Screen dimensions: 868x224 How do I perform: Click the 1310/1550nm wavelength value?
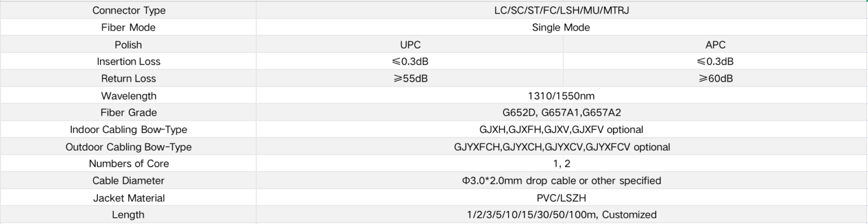tap(562, 95)
